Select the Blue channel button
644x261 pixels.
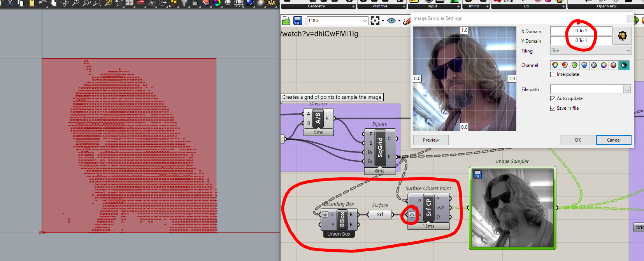click(584, 65)
